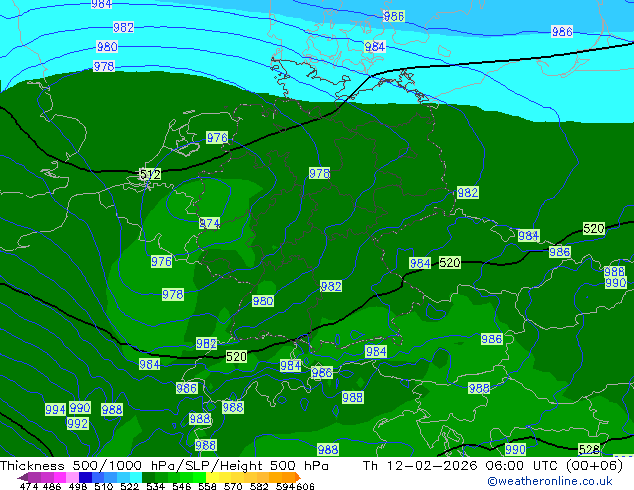Select the 974 low pressure label
The width and height of the screenshot is (634, 490).
click(209, 223)
